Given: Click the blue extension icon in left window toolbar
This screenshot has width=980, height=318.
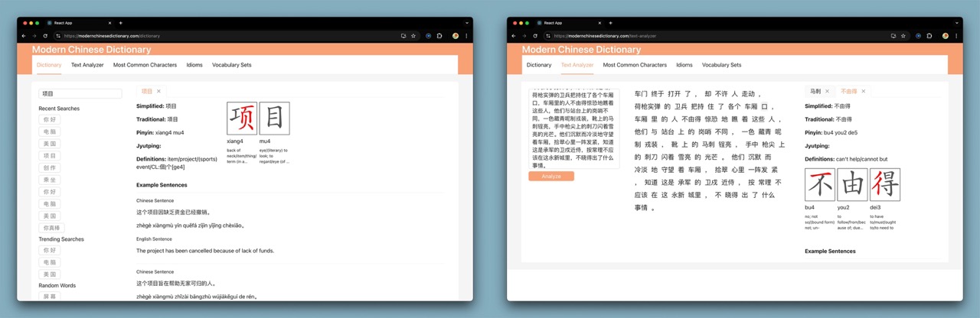Looking at the screenshot, I should click(x=429, y=36).
